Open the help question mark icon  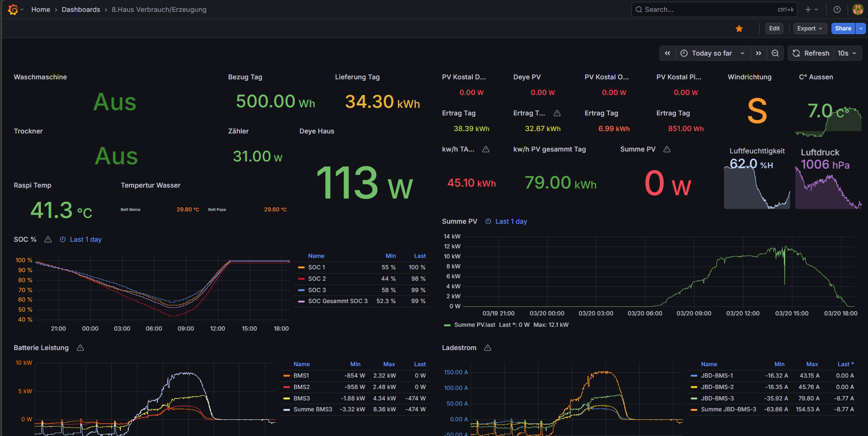837,9
